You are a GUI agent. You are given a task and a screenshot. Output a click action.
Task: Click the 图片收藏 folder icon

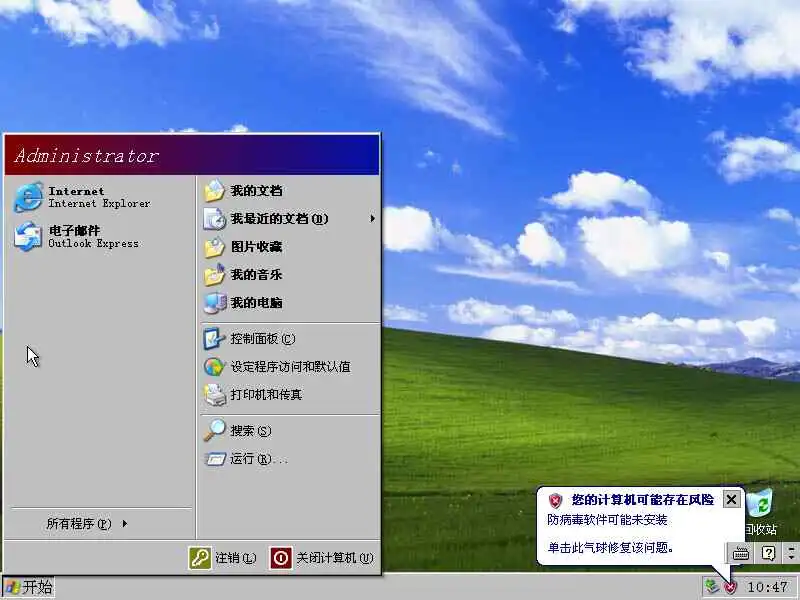click(214, 247)
